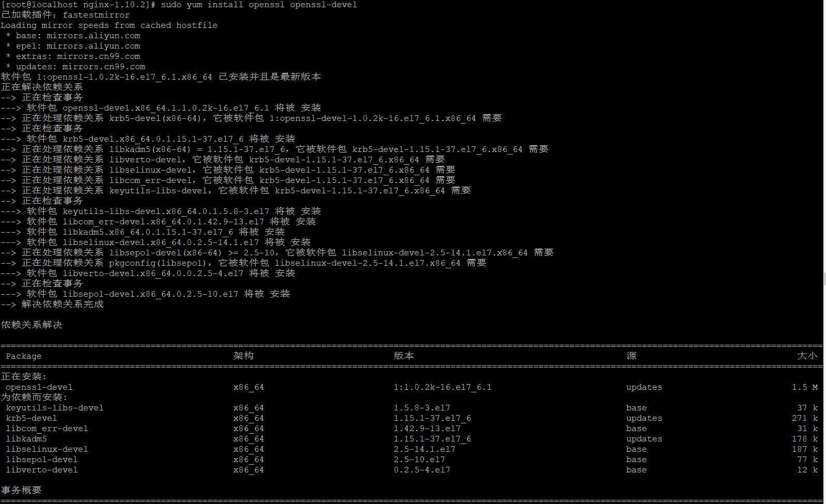Click 'libselinux-devel' in the package table
This screenshot has width=826, height=504.
point(47,449)
